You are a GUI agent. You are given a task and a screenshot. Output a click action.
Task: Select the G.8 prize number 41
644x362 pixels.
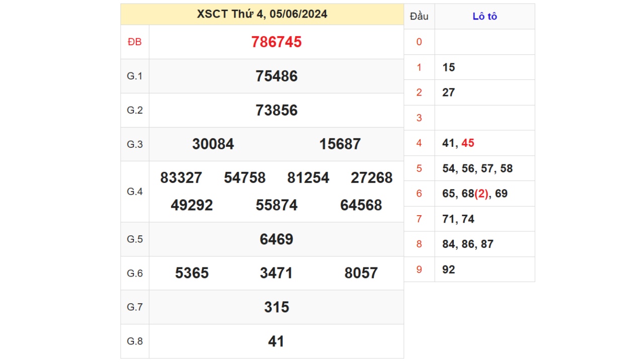(x=276, y=341)
